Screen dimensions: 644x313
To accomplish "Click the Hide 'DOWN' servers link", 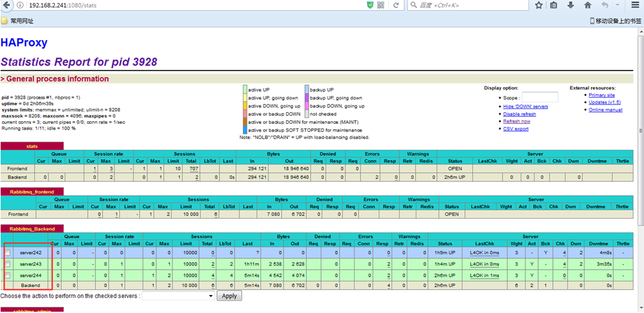I will pyautogui.click(x=525, y=106).
